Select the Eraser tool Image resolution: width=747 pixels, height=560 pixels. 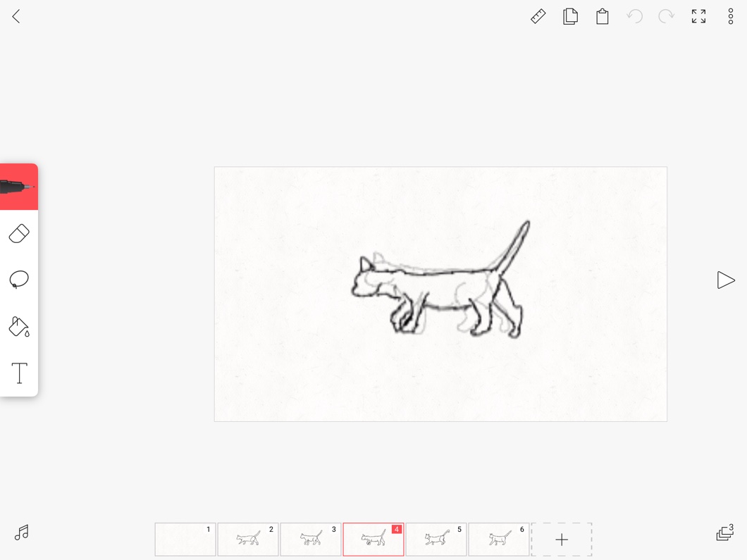19,234
